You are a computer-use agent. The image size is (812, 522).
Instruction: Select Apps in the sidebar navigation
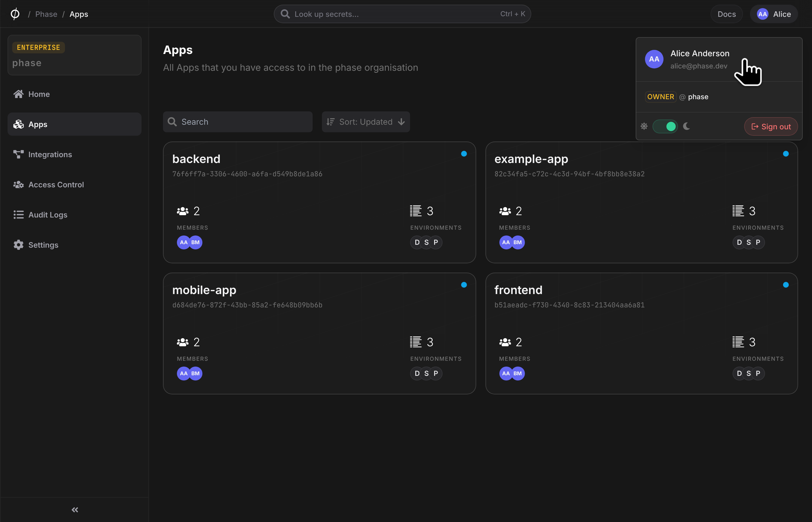click(74, 124)
